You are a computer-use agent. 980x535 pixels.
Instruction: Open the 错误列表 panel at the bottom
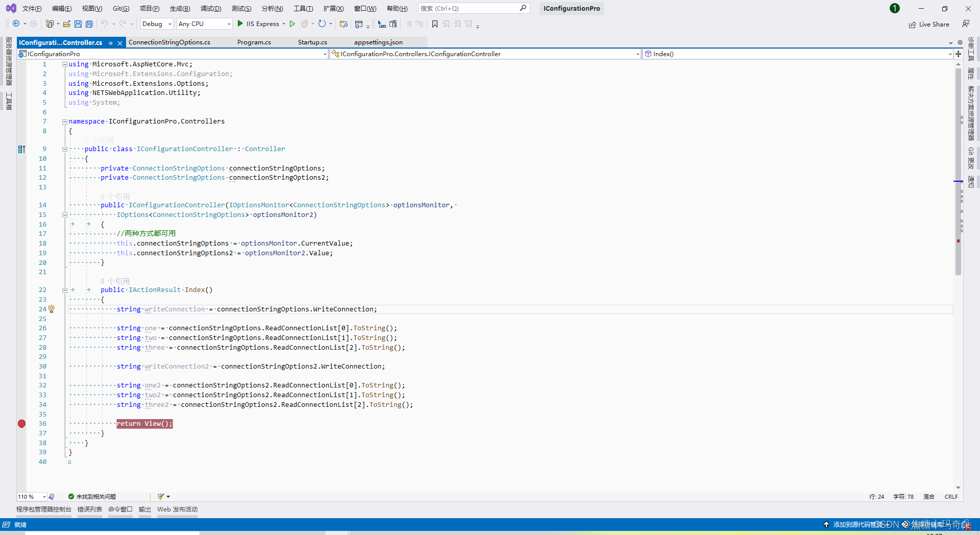point(90,509)
